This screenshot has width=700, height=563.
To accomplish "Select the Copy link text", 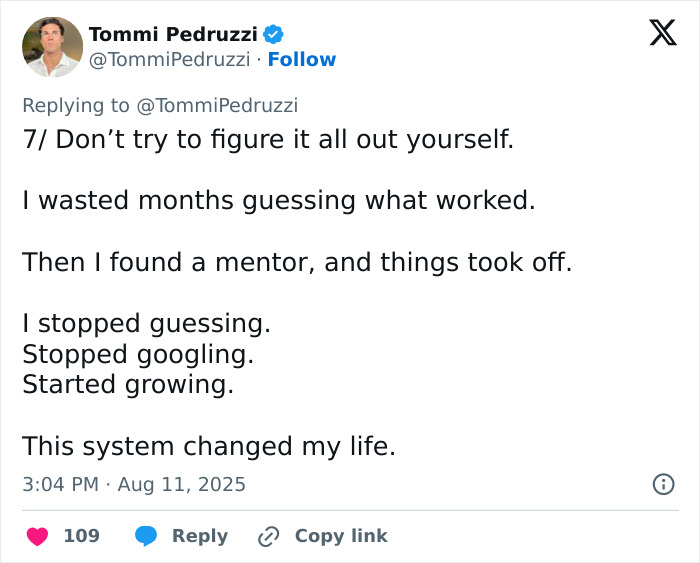I will pos(341,536).
